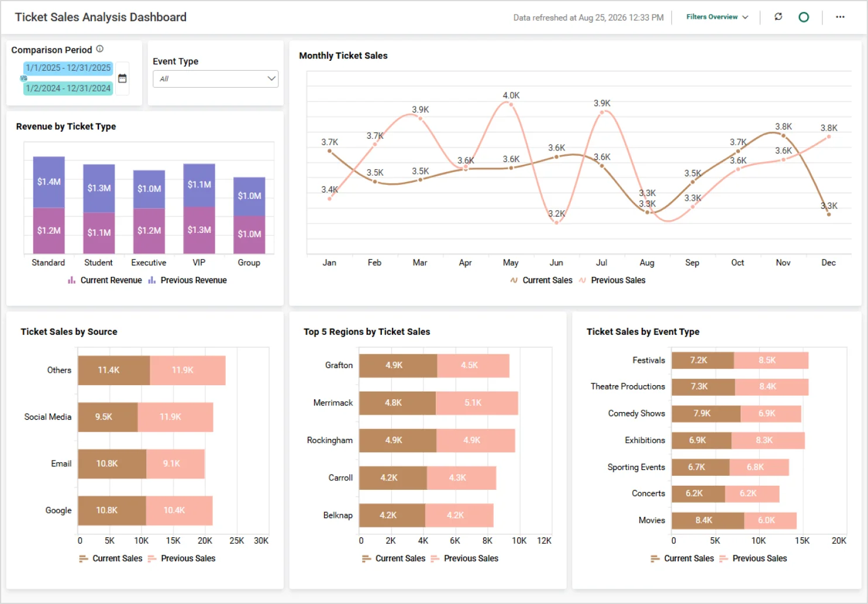Expand the Filters Overview dropdown
Viewport: 868px width, 604px height.
tap(717, 17)
